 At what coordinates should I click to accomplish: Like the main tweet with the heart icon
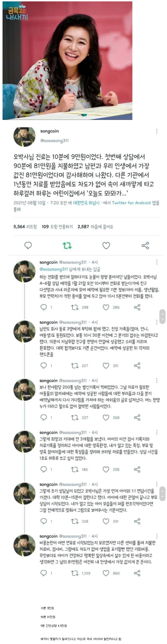coord(106,246)
